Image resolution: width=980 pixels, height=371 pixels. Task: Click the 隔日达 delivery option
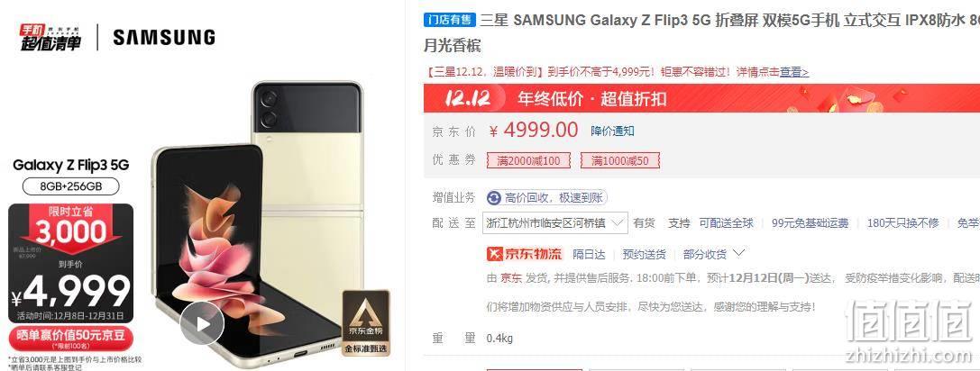[589, 254]
